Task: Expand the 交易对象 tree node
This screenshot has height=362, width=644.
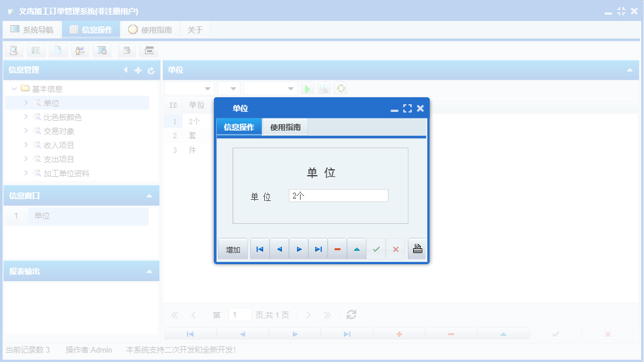Action: tap(25, 131)
